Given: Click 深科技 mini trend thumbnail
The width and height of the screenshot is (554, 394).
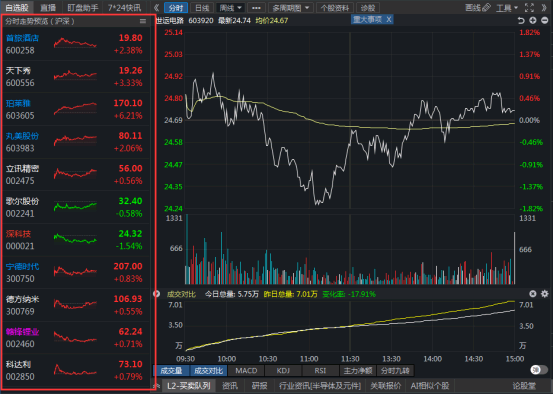Looking at the screenshot, I should point(75,239).
